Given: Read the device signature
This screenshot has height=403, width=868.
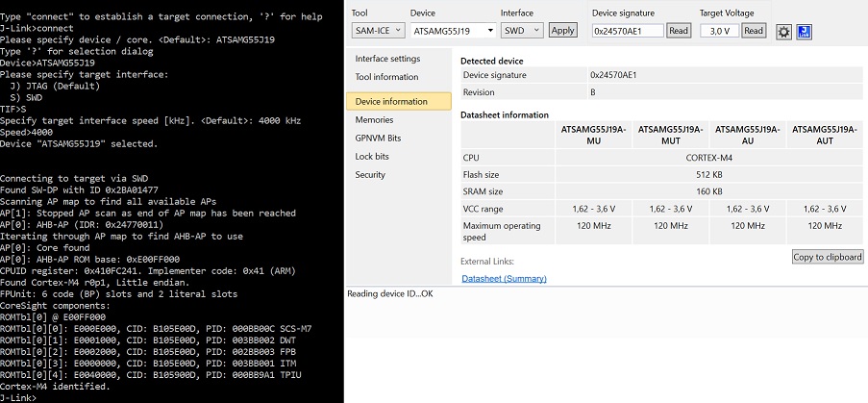Looking at the screenshot, I should coord(679,31).
